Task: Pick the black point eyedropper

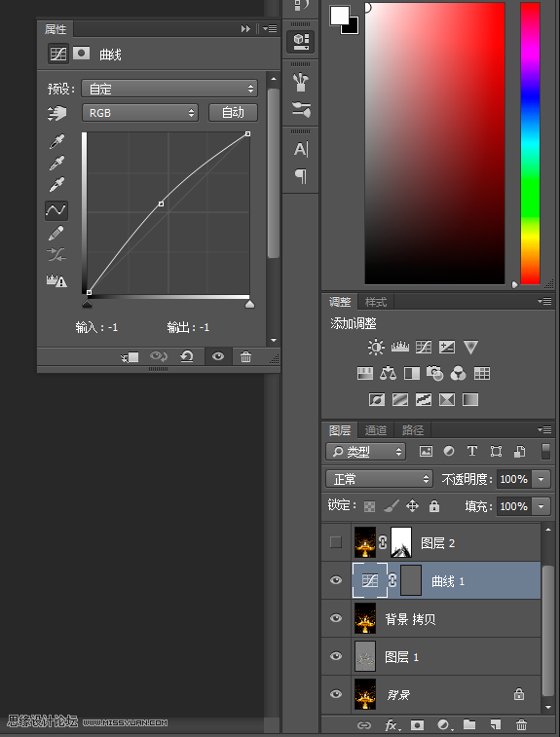Action: coord(56,141)
